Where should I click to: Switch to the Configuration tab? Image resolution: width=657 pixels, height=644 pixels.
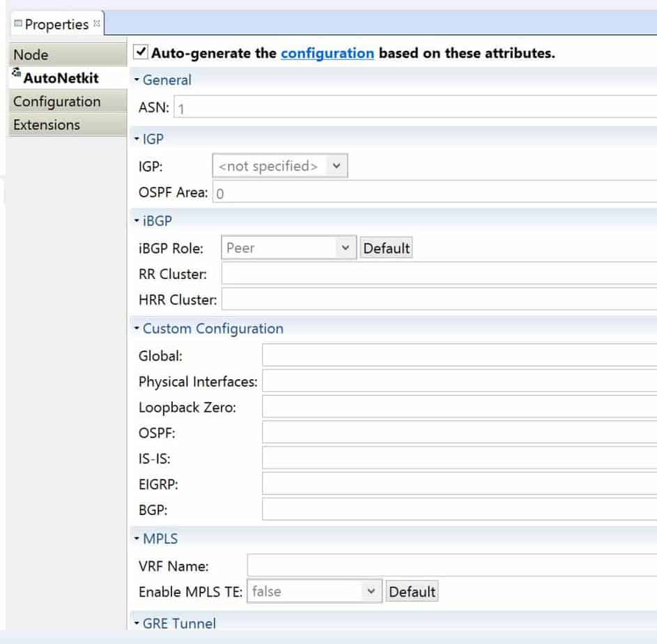68,102
